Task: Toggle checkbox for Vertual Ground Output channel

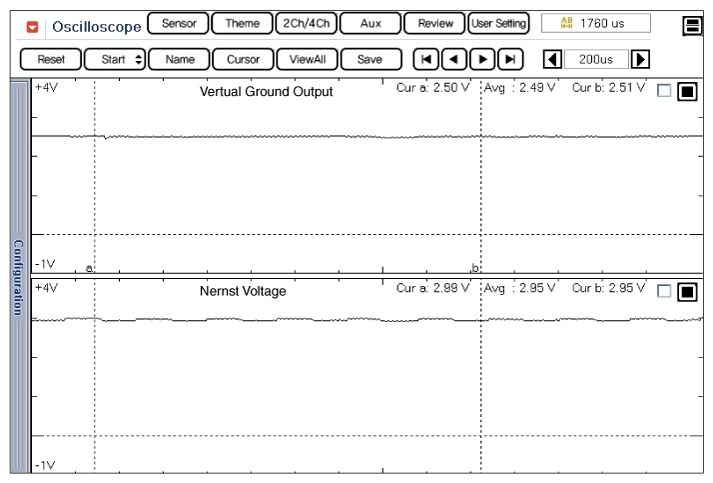Action: point(665,91)
